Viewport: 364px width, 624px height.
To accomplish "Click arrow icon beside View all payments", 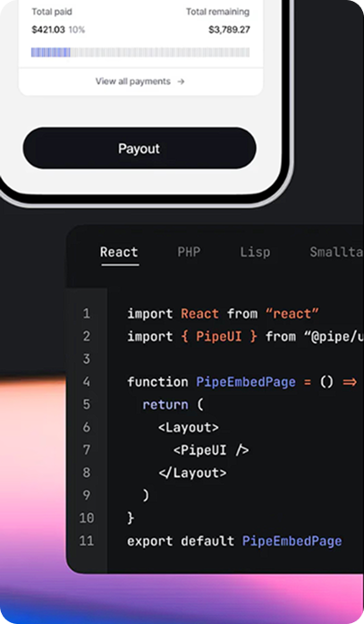I will point(181,81).
